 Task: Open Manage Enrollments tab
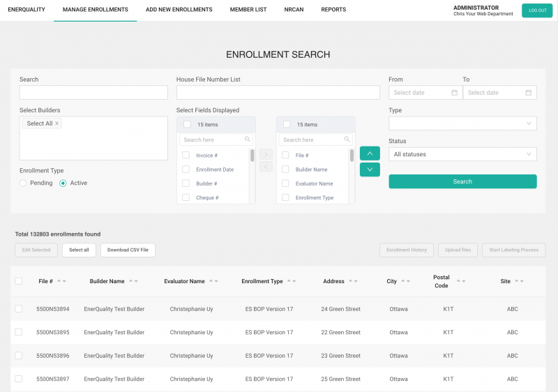click(x=96, y=10)
